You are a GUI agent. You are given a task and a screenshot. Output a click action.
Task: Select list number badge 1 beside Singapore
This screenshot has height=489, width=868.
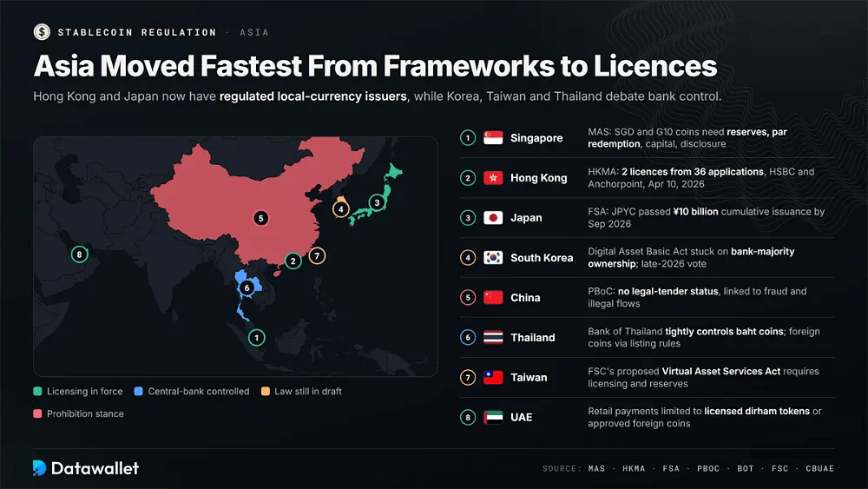click(x=468, y=137)
